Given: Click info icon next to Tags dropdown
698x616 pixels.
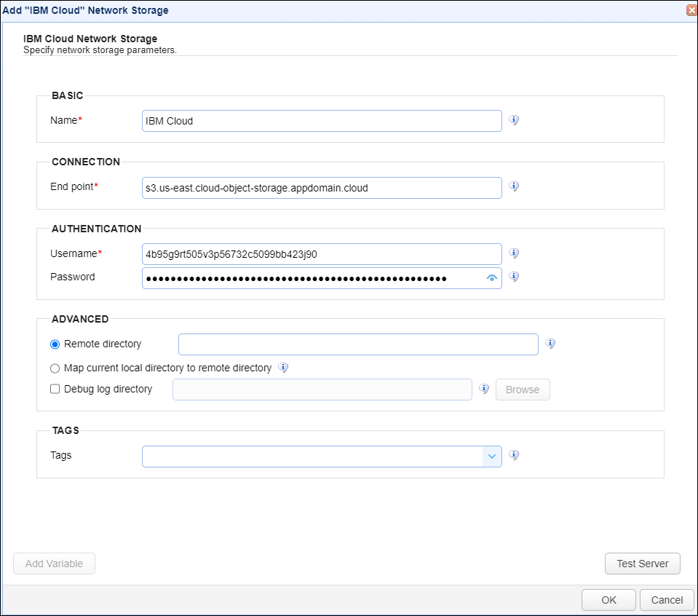Looking at the screenshot, I should tap(514, 455).
